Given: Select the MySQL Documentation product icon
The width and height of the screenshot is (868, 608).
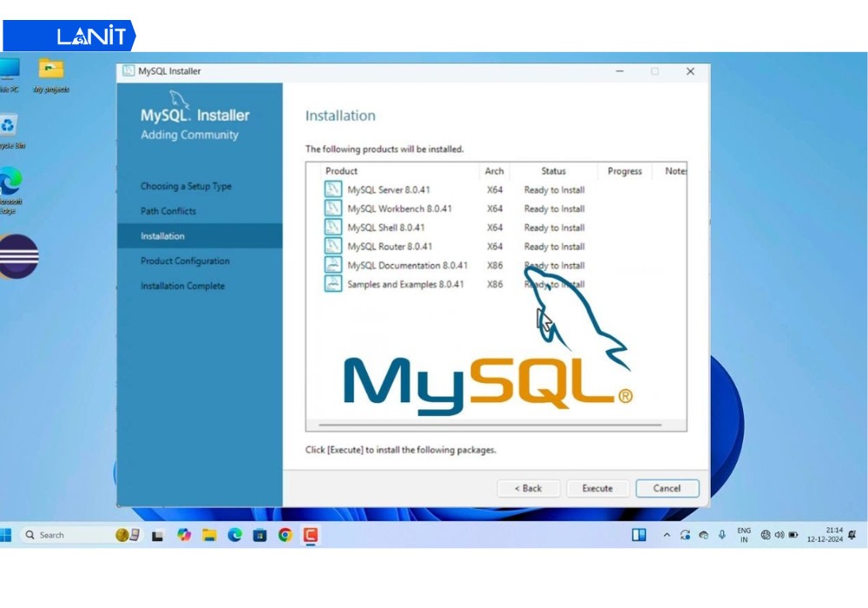Looking at the screenshot, I should tap(332, 265).
